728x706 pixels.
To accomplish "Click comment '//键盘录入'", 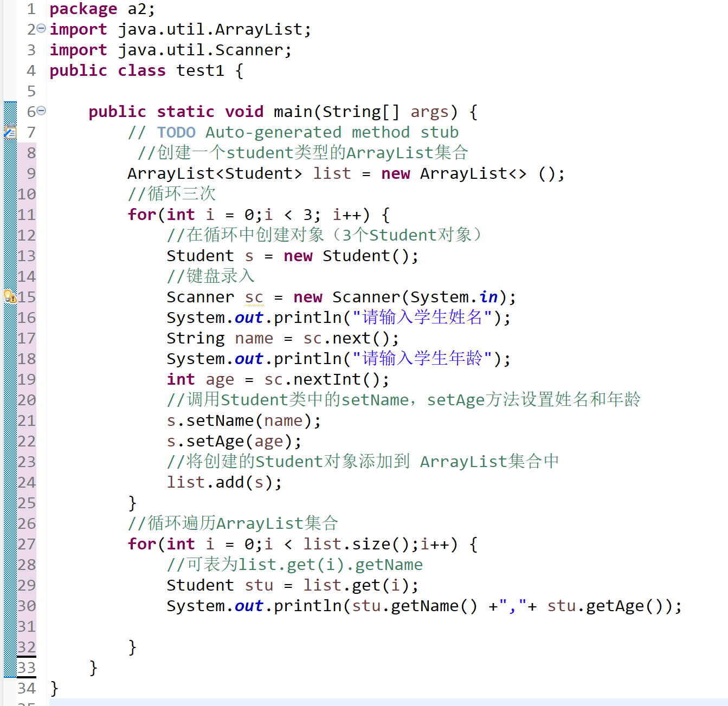I will coord(211,276).
